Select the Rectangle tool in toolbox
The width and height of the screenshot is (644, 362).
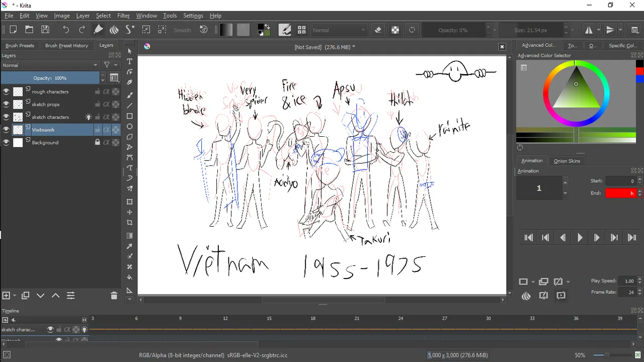(x=129, y=116)
